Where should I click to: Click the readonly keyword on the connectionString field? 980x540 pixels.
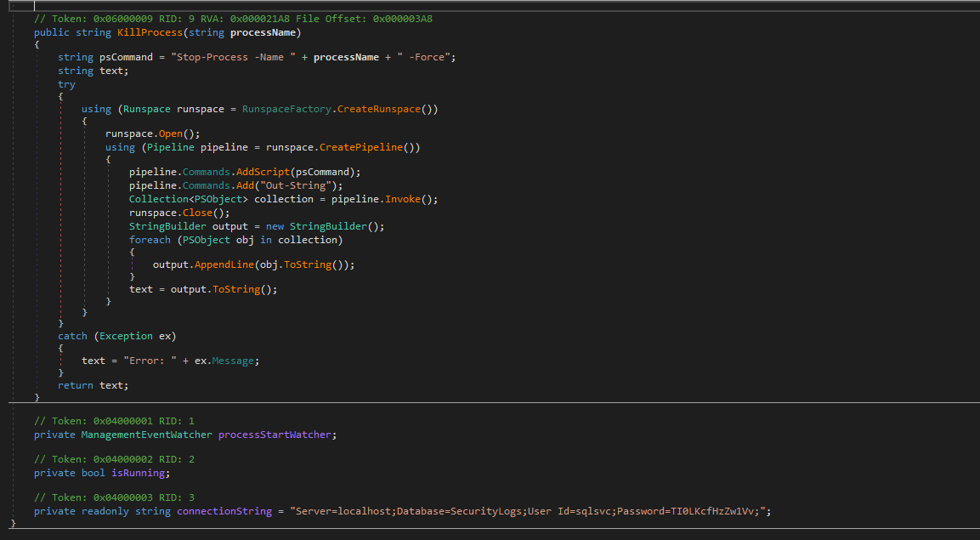point(105,511)
